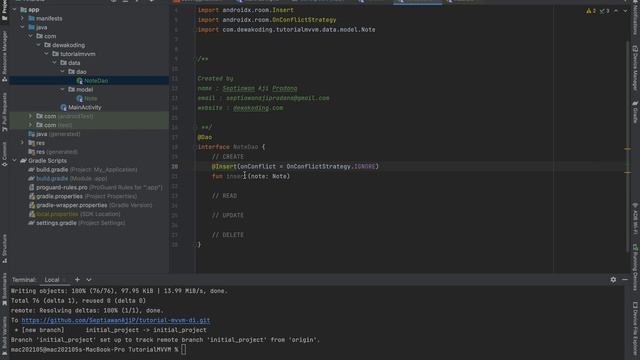
Task: Open gradle-wrapper.properties file
Action: coord(94,205)
